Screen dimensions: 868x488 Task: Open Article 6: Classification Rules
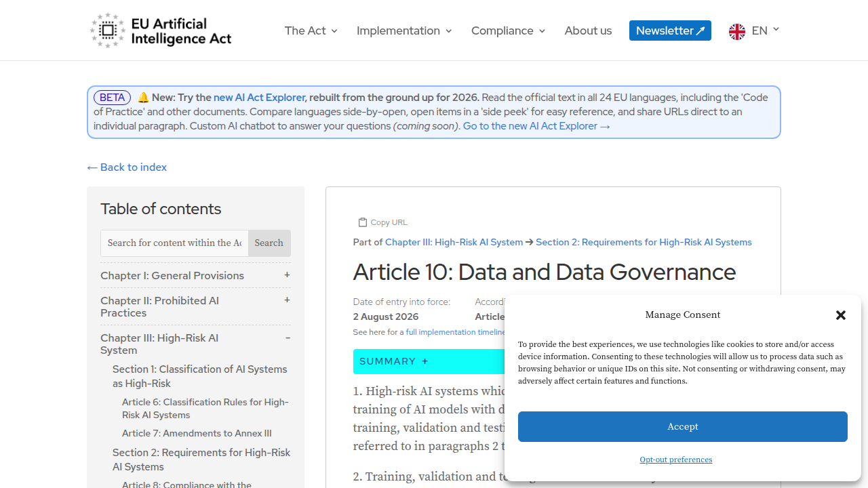pos(205,409)
